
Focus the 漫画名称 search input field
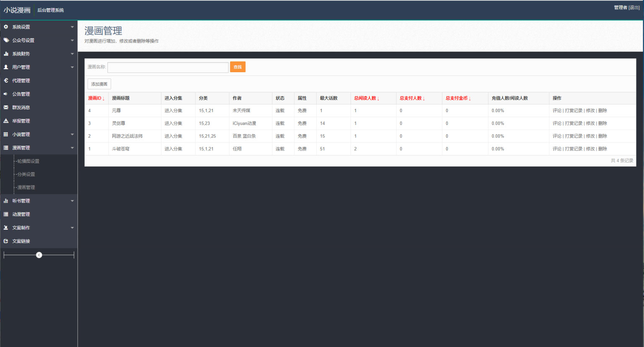pos(168,67)
